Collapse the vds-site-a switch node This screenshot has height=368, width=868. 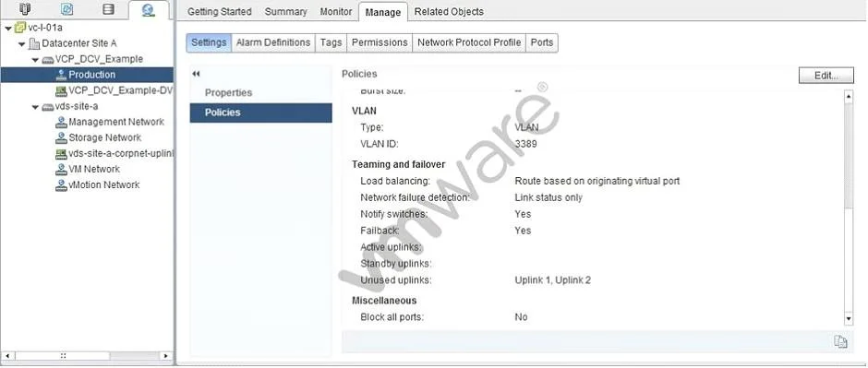click(x=35, y=107)
